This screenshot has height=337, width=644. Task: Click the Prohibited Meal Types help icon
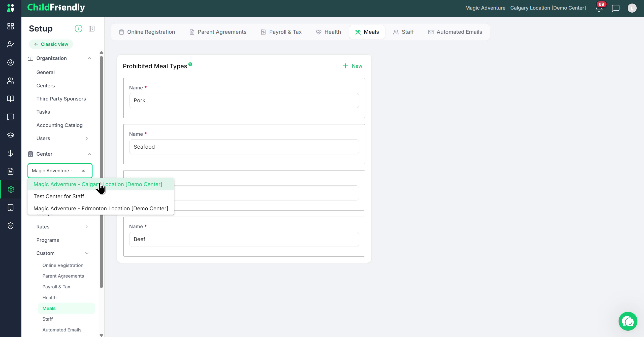[190, 64]
